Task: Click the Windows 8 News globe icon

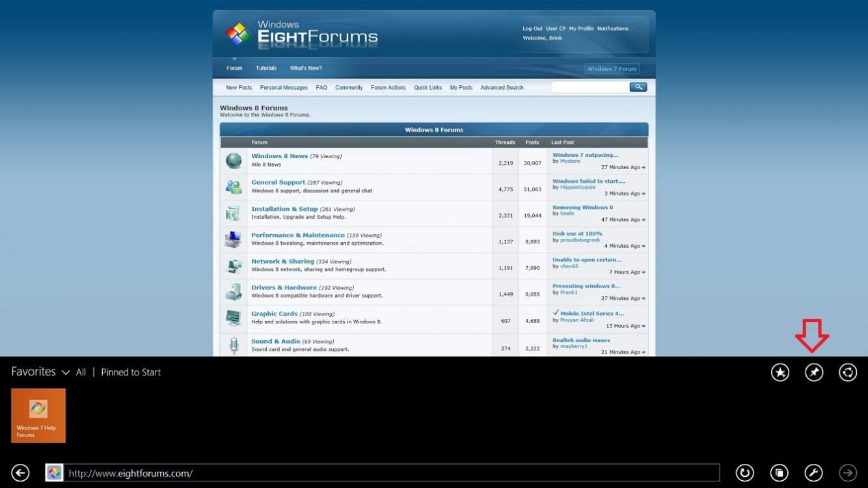Action: 234,160
